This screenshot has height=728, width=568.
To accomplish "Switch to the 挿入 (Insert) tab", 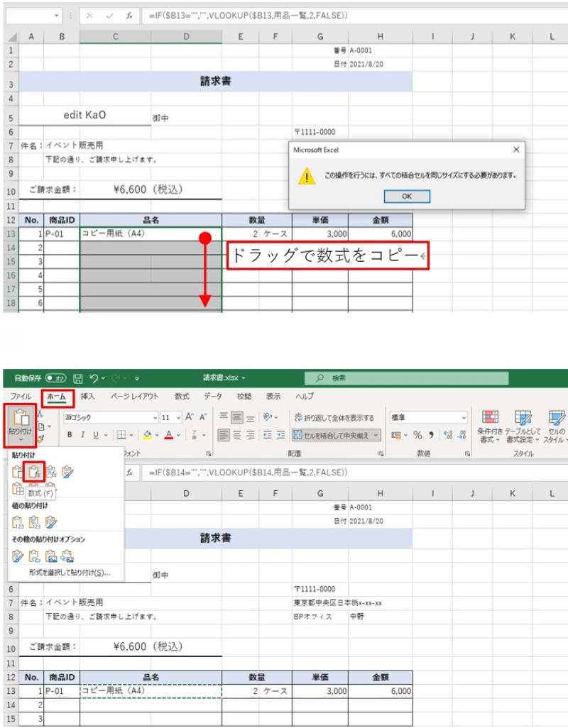I will pyautogui.click(x=88, y=397).
